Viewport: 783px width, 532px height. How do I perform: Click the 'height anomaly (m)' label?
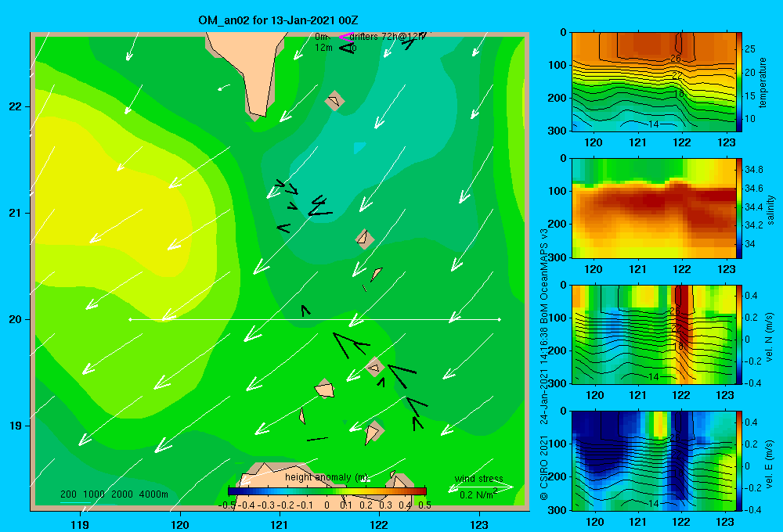point(327,477)
